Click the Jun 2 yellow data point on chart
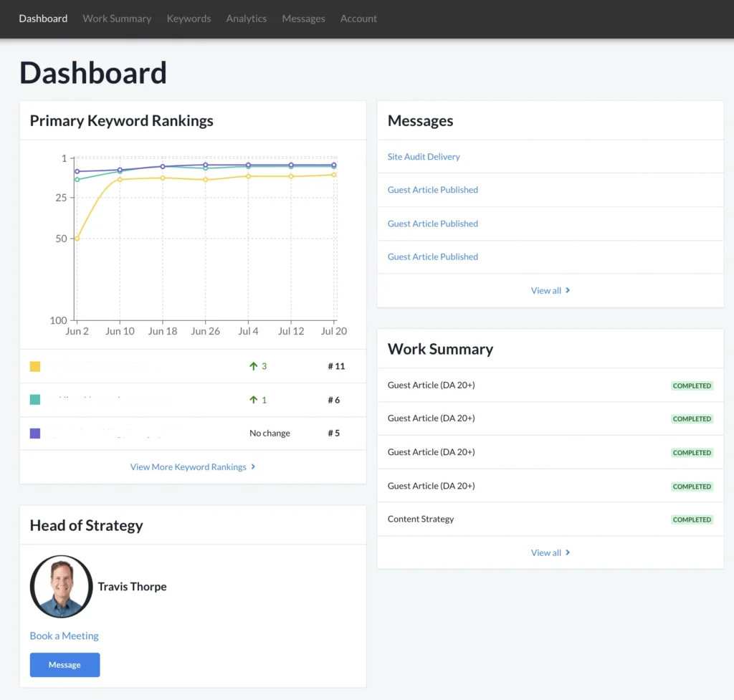Image resolution: width=734 pixels, height=700 pixels. 77,239
